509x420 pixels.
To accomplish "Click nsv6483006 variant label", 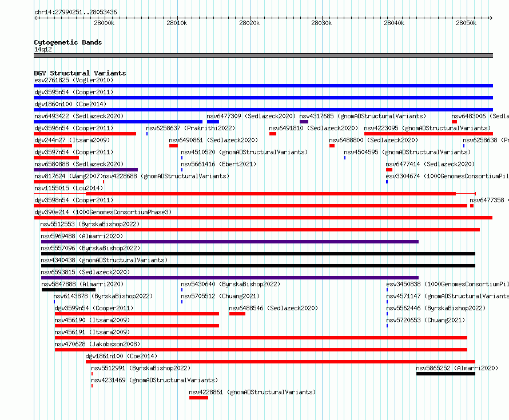I will [x=480, y=116].
